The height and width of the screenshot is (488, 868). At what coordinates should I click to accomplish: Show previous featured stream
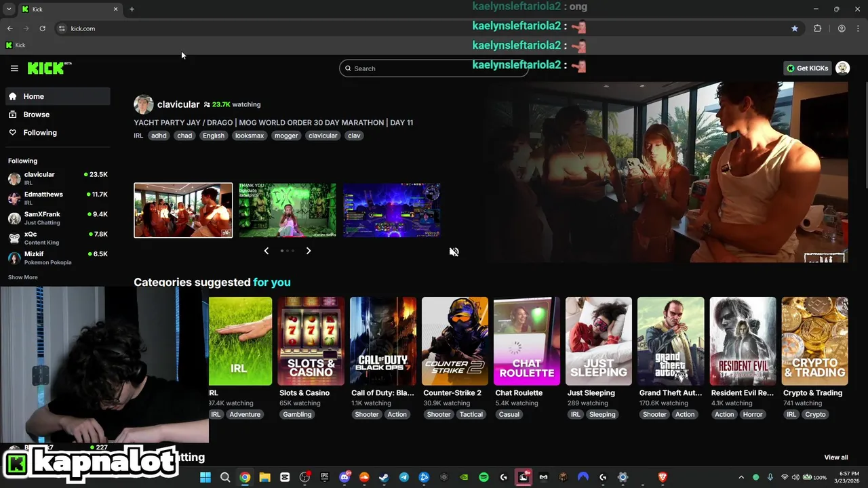coord(266,251)
